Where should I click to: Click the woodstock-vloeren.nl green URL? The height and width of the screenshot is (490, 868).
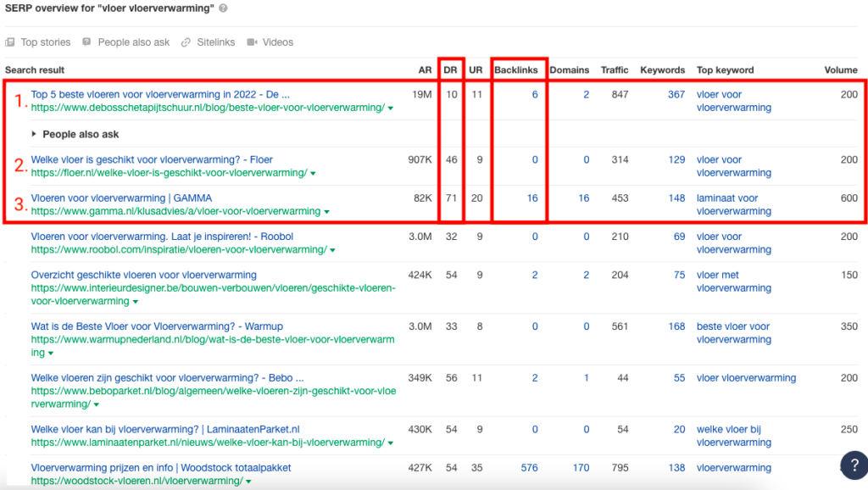136,481
